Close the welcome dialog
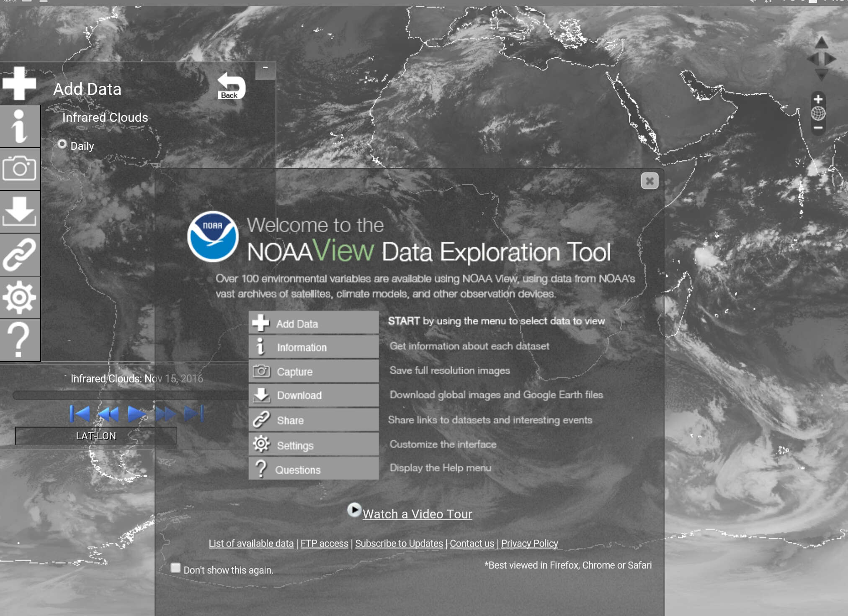This screenshot has height=616, width=848. [650, 181]
